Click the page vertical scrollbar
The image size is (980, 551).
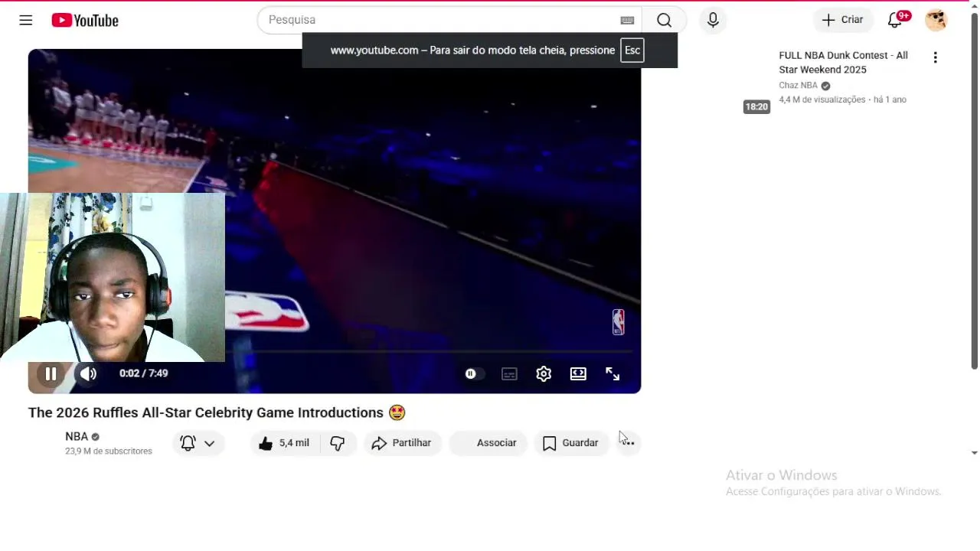[974, 191]
